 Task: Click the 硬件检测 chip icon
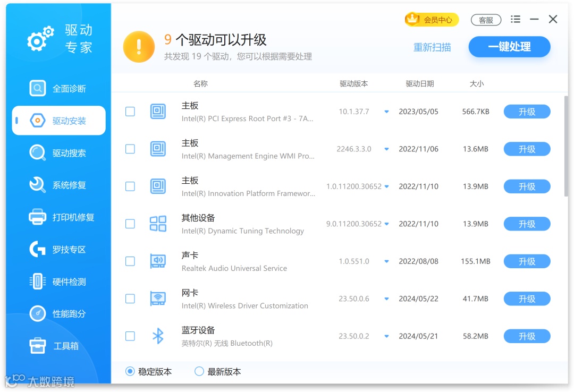(x=37, y=281)
